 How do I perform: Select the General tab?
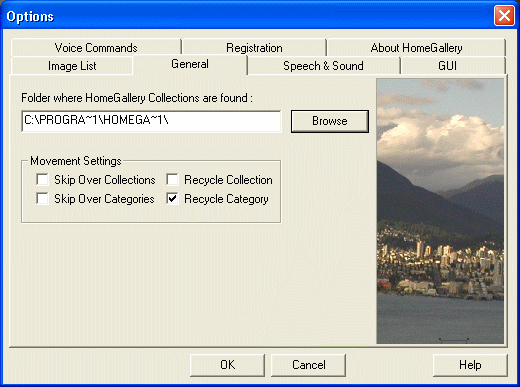pos(190,64)
